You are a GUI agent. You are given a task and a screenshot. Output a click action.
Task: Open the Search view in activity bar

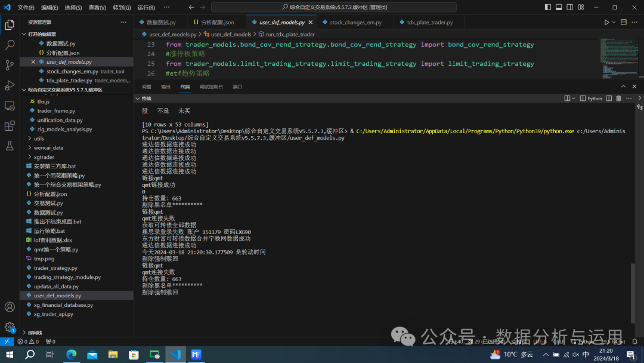tap(10, 45)
